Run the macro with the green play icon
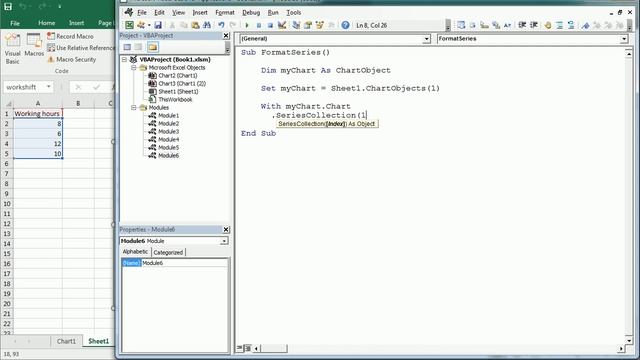The height and width of the screenshot is (360, 640). coord(247,25)
